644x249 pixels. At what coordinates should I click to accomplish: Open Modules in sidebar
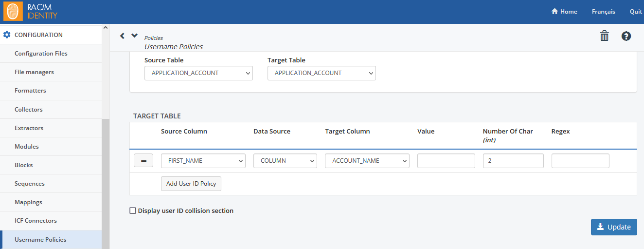point(51,147)
